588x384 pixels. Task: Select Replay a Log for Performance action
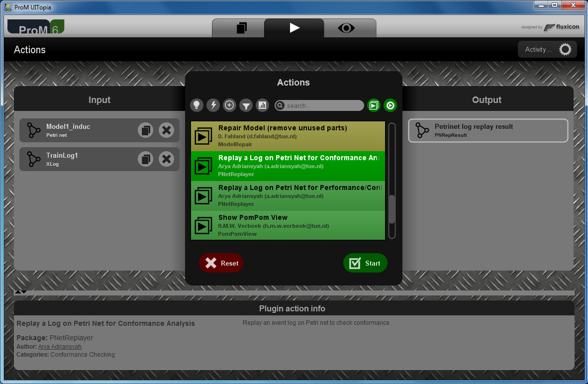[x=288, y=196]
